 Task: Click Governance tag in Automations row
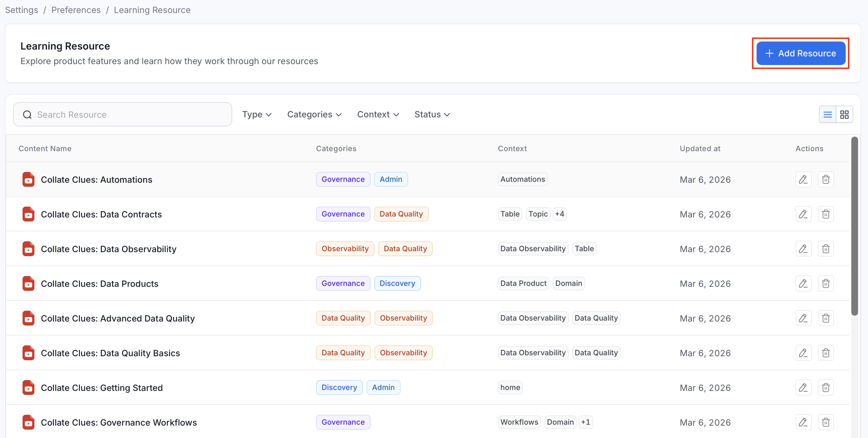coord(343,179)
